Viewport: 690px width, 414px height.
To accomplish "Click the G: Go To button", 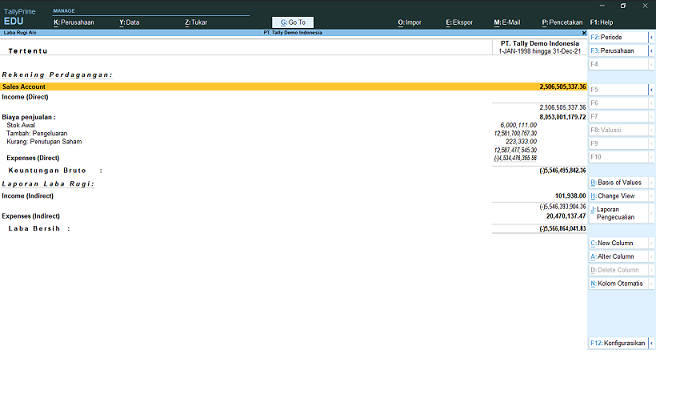I will point(293,22).
